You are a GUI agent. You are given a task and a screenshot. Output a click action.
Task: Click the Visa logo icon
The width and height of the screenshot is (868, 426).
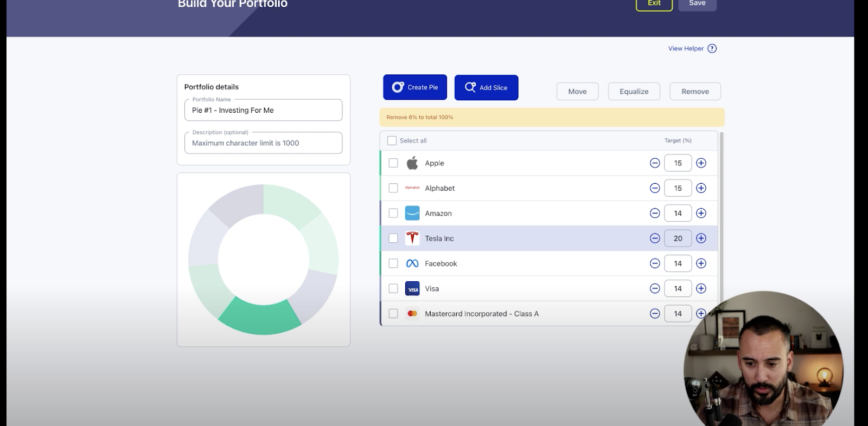coord(412,288)
